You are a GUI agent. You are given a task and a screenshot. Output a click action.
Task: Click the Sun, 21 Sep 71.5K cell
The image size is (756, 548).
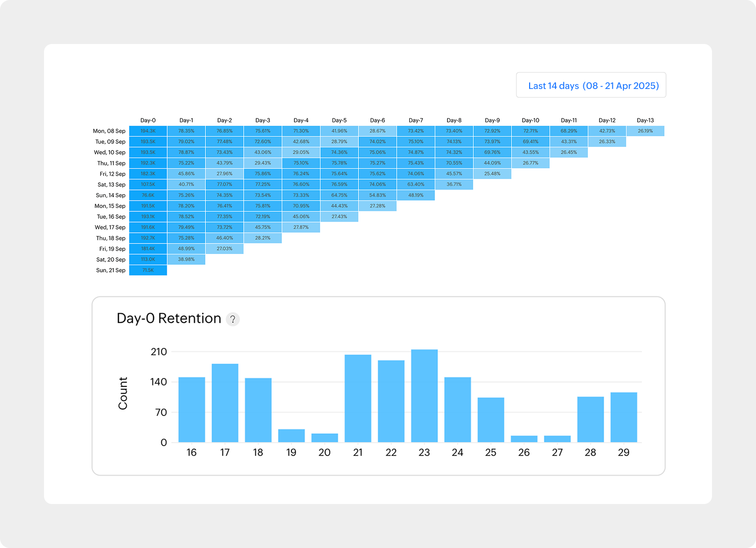tap(148, 271)
